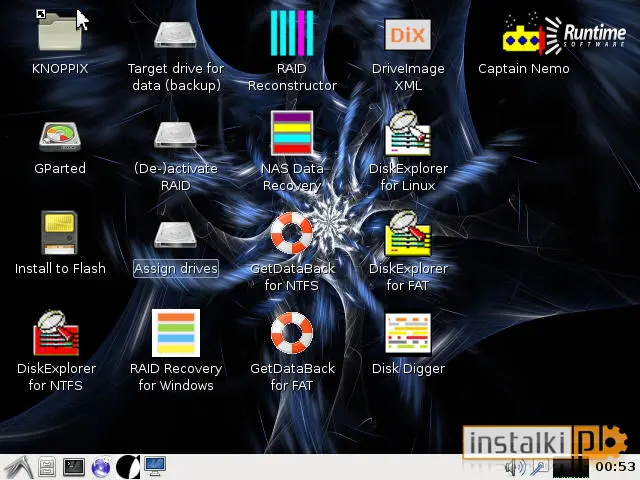Launch GetDataBack for NTFS
Screen dimensions: 640x480
(x=292, y=233)
